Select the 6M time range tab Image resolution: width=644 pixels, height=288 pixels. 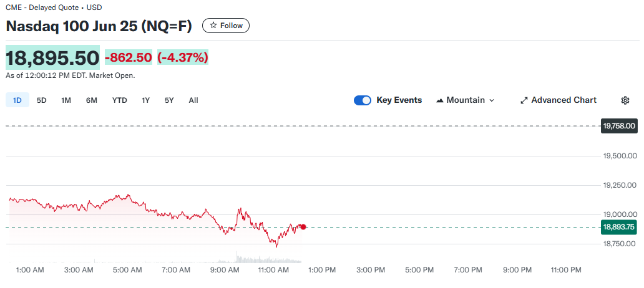click(92, 100)
